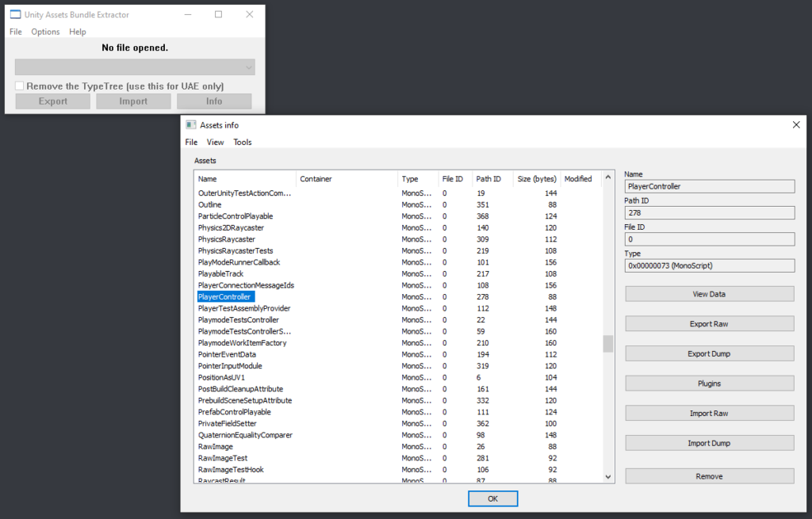Confirm with the OK button
The width and height of the screenshot is (812, 519).
click(x=492, y=499)
